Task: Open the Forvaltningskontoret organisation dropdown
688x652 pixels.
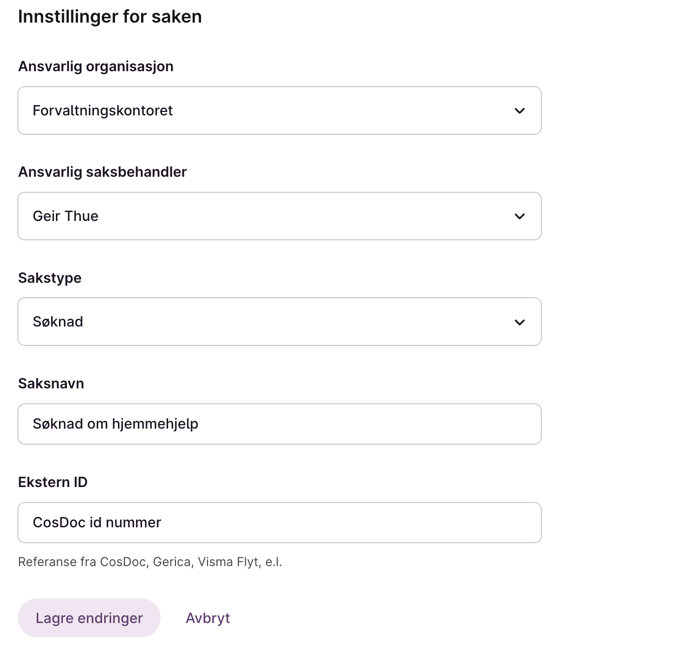Action: (x=280, y=111)
